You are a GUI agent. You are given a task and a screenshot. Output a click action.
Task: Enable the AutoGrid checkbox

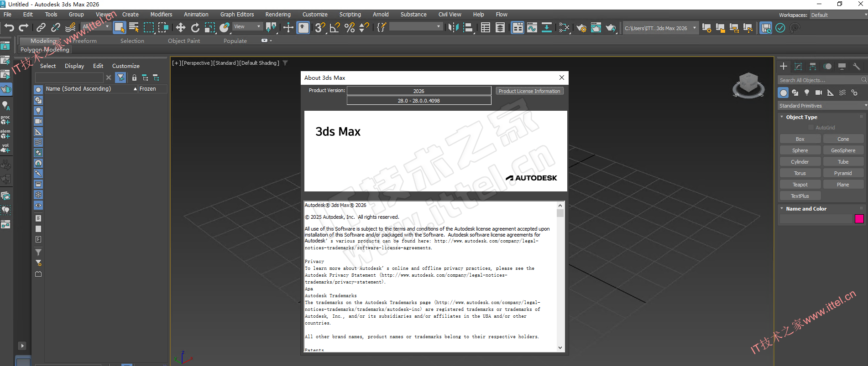(x=811, y=128)
